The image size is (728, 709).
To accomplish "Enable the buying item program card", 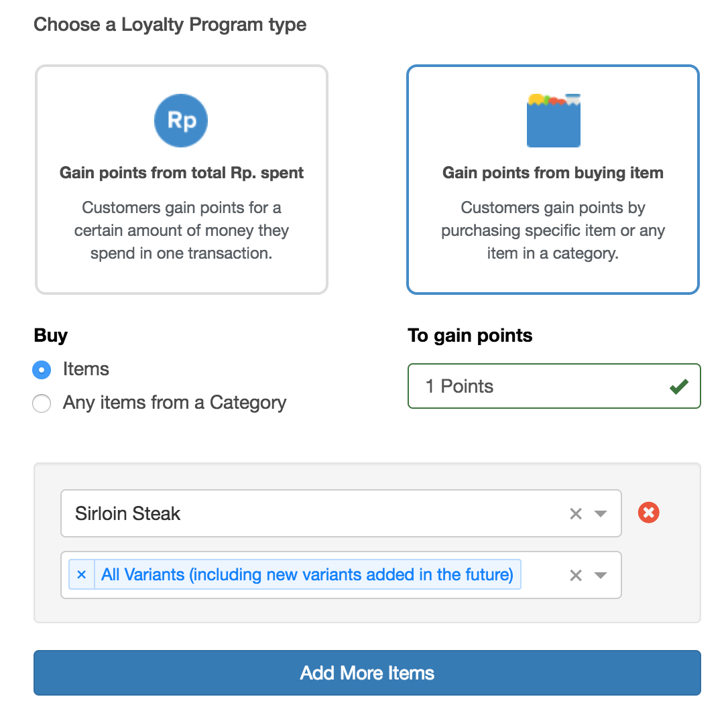I will [552, 179].
